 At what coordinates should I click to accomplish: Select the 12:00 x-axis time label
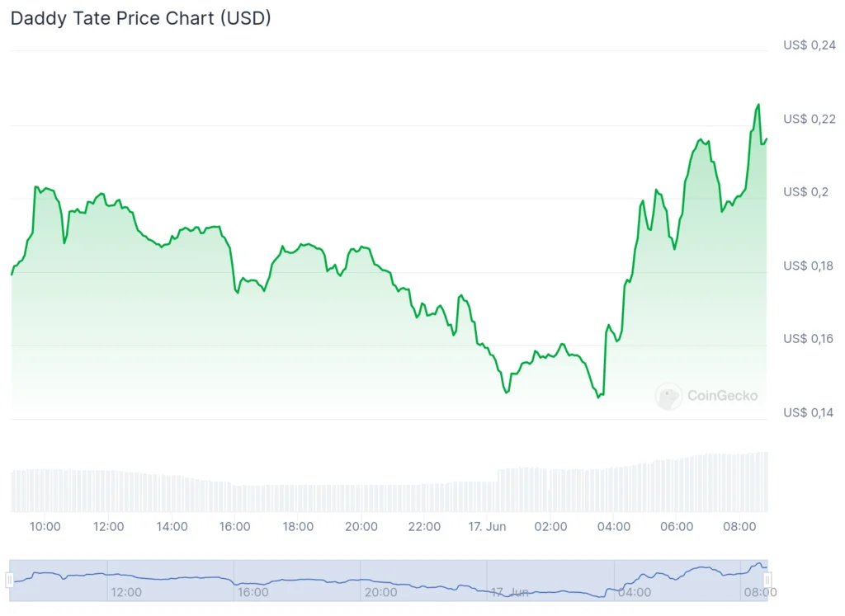click(x=108, y=527)
